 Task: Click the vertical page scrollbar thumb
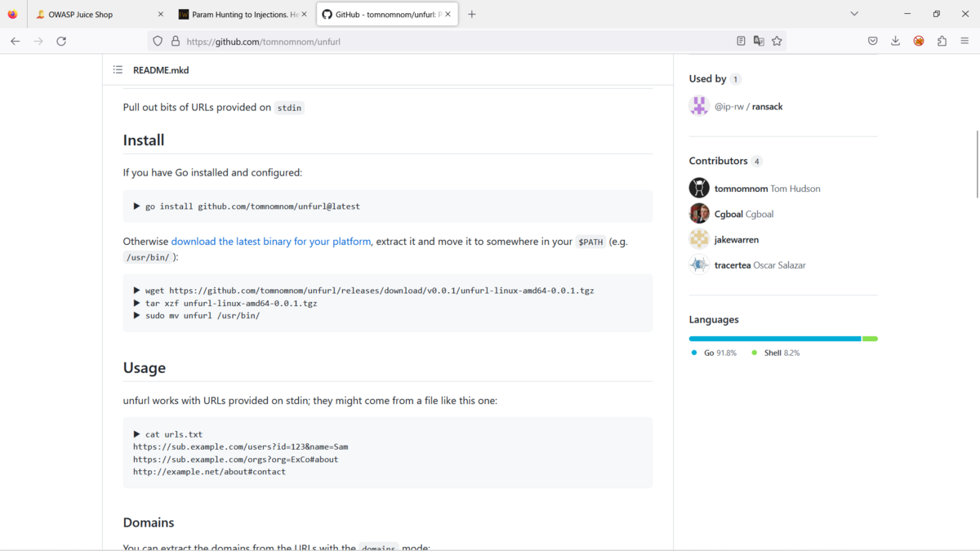[x=977, y=163]
